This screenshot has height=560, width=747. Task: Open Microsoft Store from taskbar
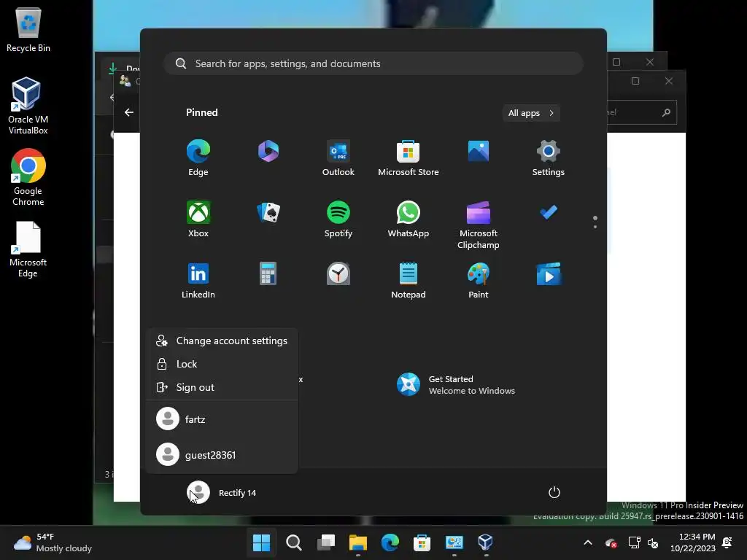[x=422, y=542]
